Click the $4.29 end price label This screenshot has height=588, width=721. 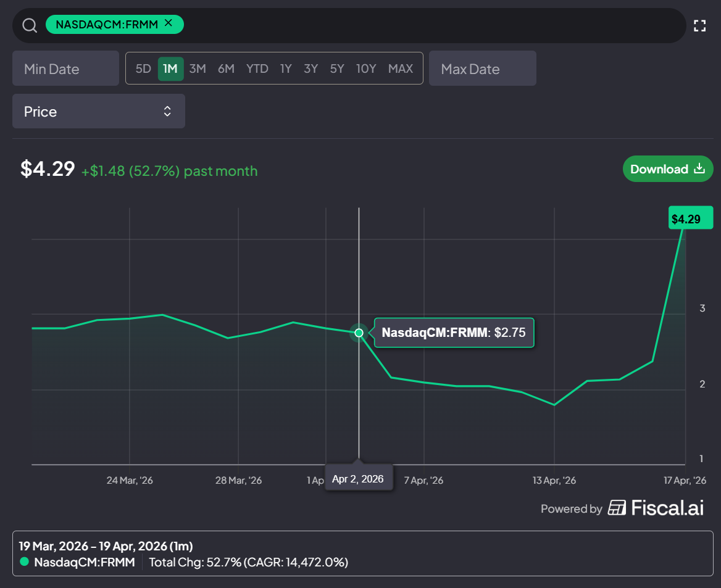pos(690,218)
